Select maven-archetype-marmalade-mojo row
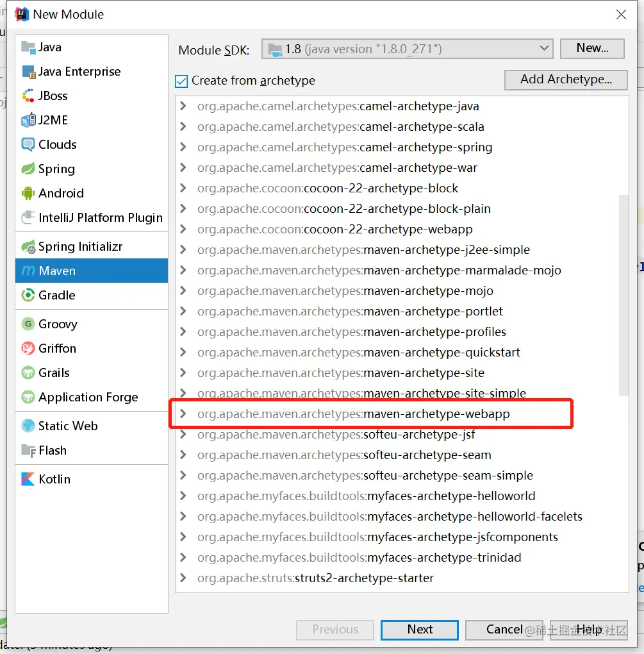 402,271
